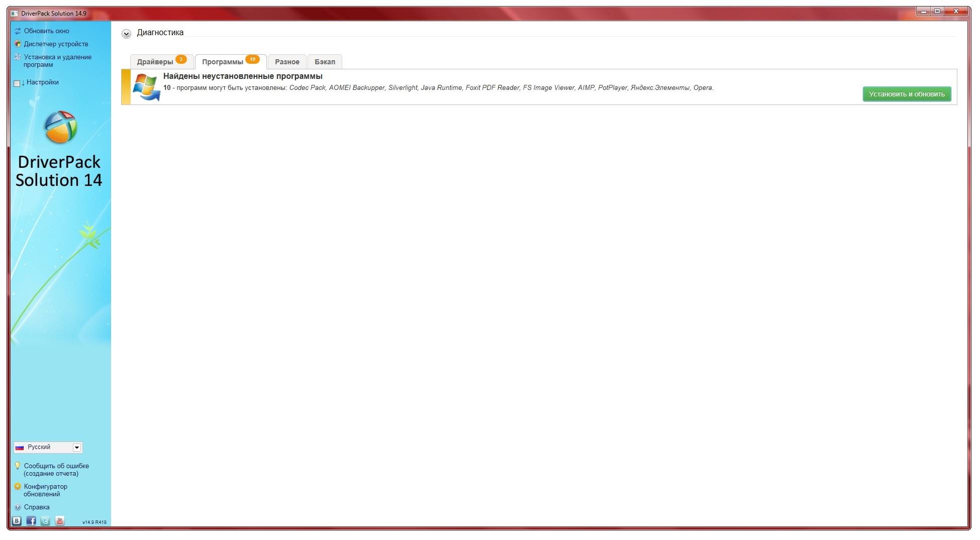Open Установка и удаление программ link

tap(57, 61)
